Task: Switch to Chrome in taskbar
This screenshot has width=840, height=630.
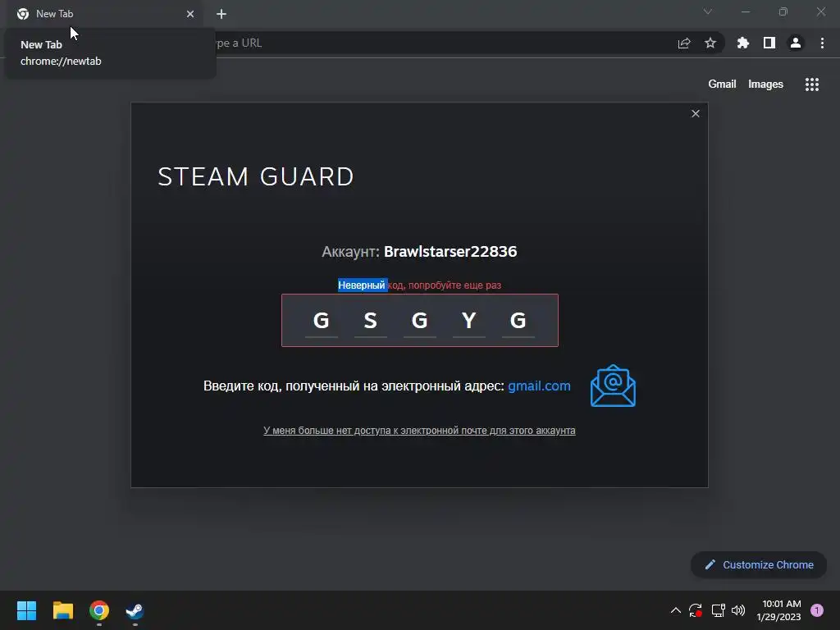Action: (99, 610)
